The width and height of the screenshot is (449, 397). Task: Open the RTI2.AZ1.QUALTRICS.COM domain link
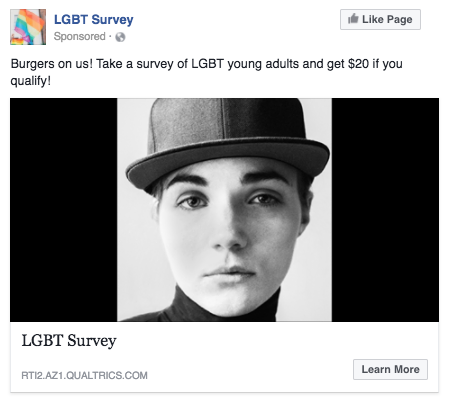pyautogui.click(x=84, y=375)
